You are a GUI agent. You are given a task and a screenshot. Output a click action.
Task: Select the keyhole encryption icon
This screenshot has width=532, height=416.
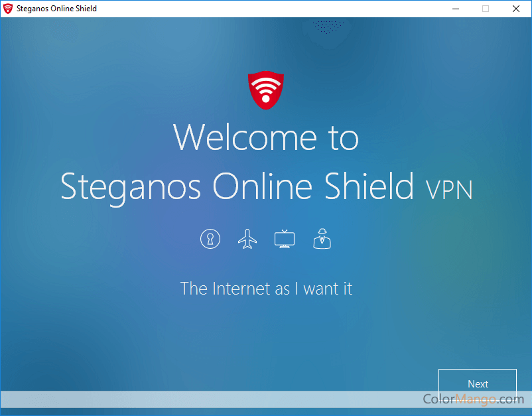(210, 239)
